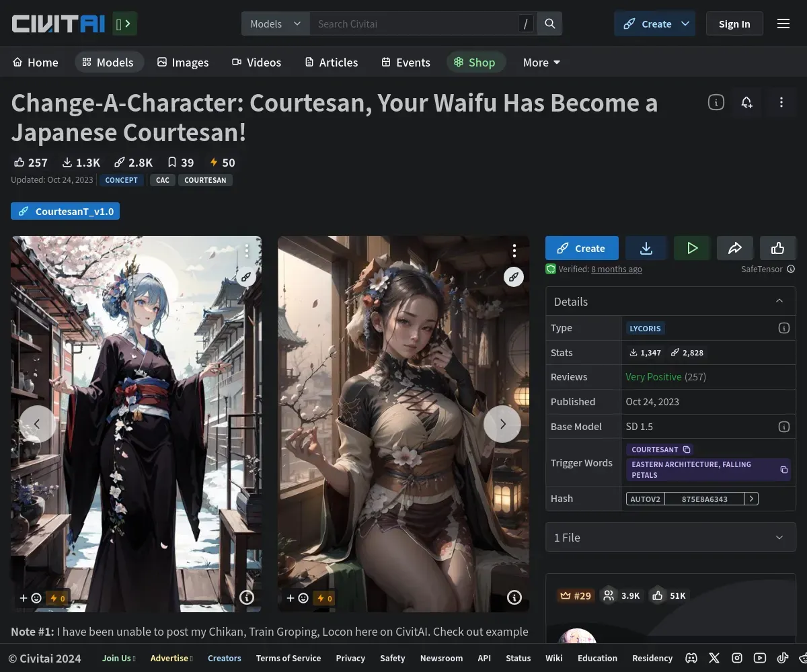Click the blue Create button in sidebar
Image resolution: width=807 pixels, height=672 pixels.
(582, 248)
